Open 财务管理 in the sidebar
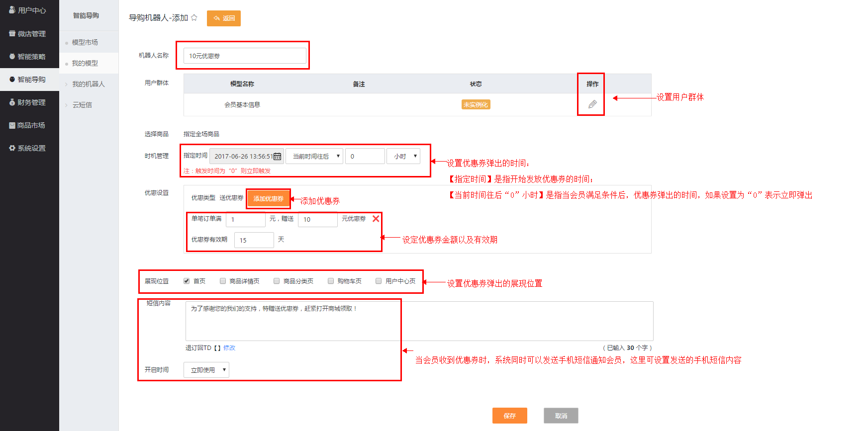Viewport: 868px width, 431px height. tap(29, 102)
